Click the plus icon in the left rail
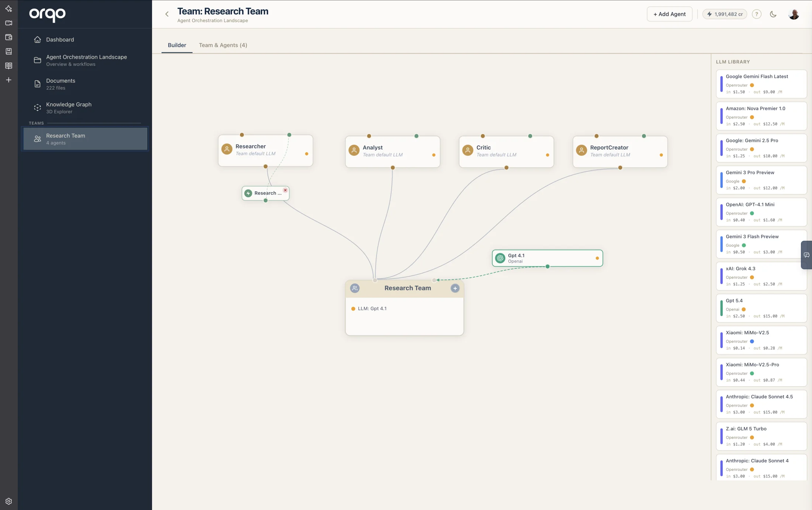This screenshot has width=812, height=510. [x=8, y=80]
